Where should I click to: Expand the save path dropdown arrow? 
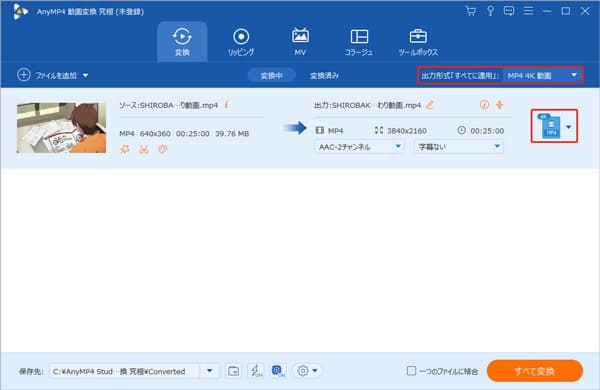[209, 371]
